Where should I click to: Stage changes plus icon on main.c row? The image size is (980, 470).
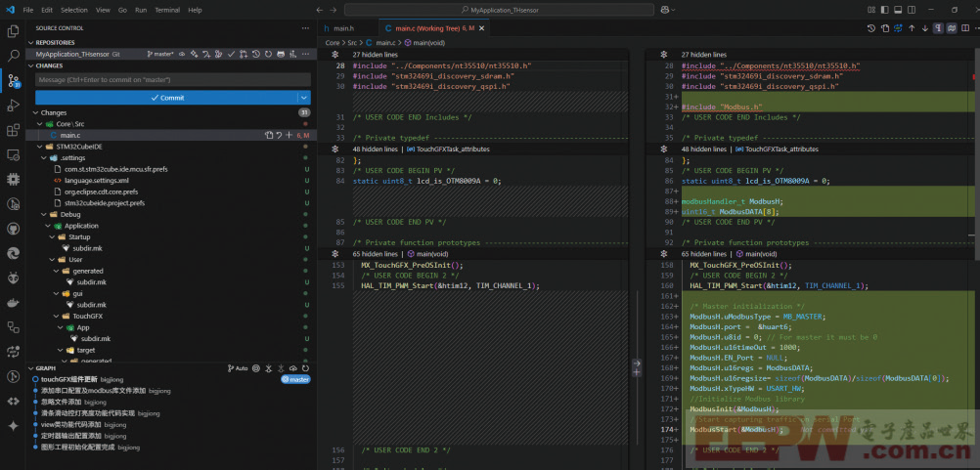point(289,135)
